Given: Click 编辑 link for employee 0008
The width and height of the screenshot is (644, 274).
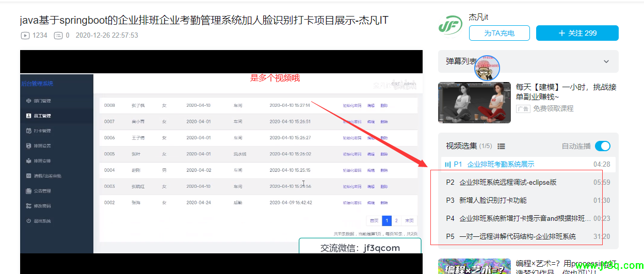Looking at the screenshot, I should 371,105.
